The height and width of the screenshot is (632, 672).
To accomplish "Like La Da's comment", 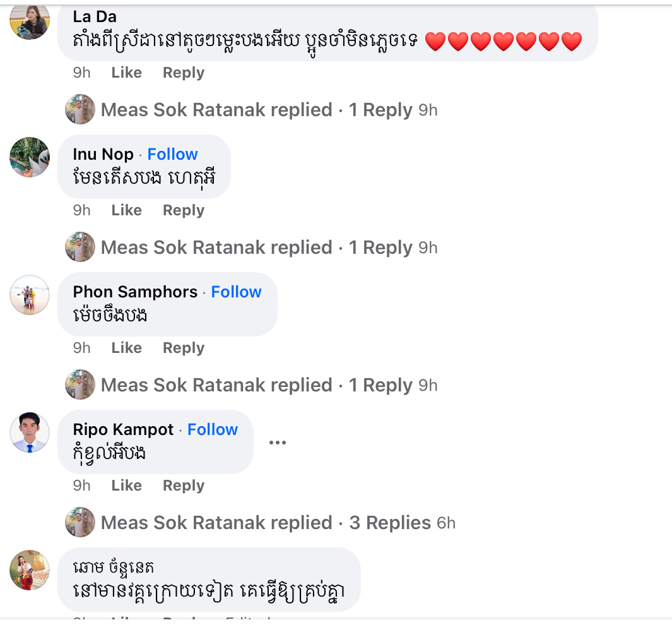I will 126,73.
